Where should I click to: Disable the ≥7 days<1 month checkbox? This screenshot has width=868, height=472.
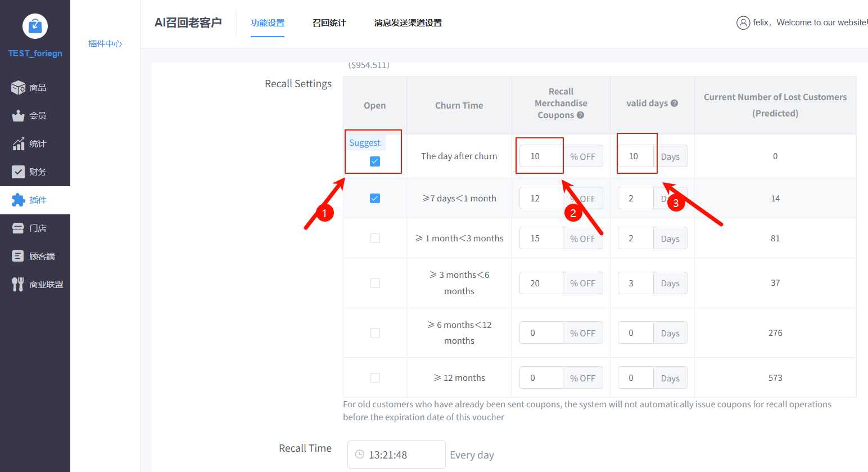[375, 199]
